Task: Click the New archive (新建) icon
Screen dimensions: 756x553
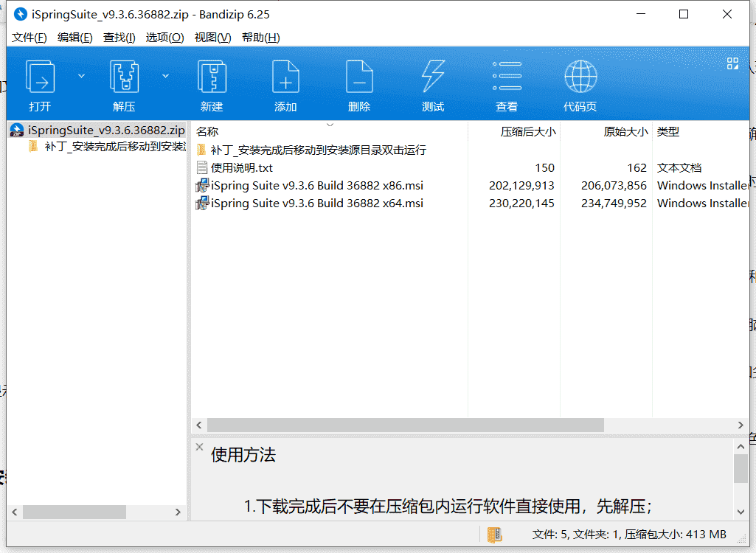Action: pyautogui.click(x=212, y=76)
